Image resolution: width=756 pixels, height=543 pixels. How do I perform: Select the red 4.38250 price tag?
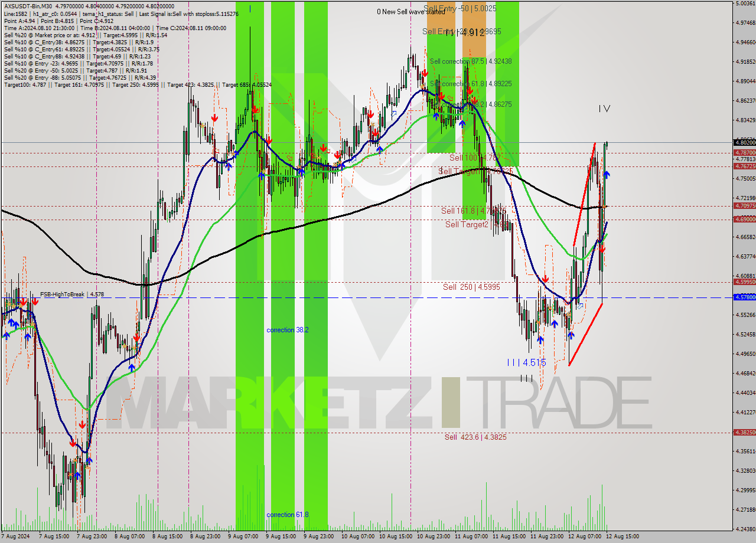coord(744,432)
